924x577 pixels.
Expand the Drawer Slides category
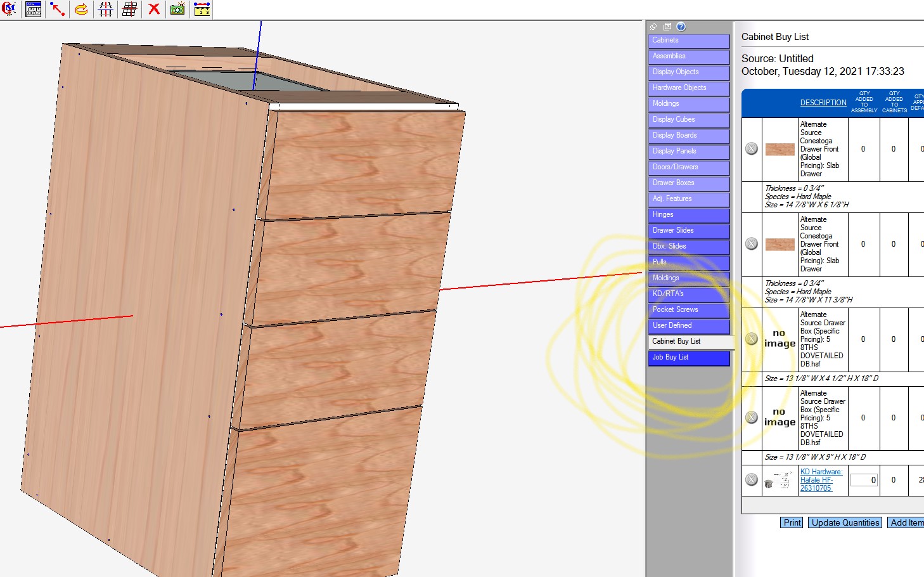[x=689, y=231]
